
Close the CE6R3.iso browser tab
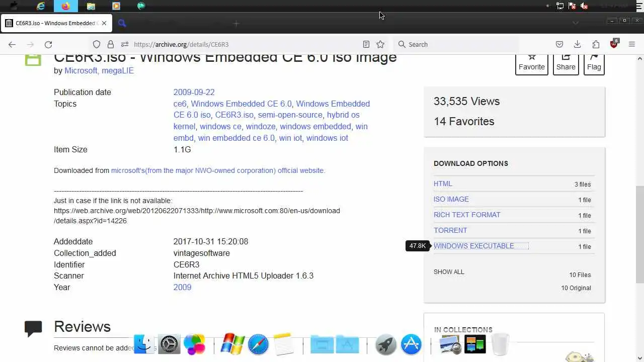[x=104, y=23]
